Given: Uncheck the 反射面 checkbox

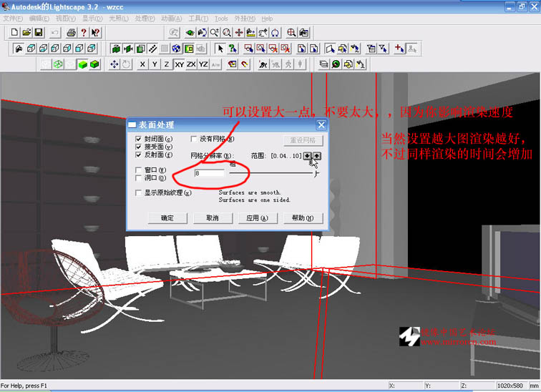Looking at the screenshot, I should [x=138, y=155].
